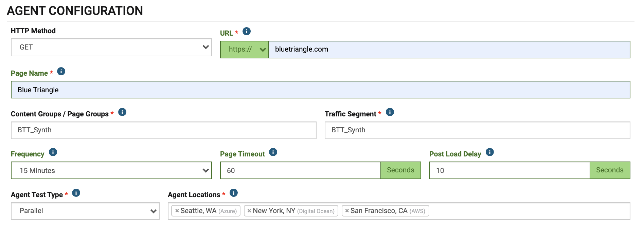Viewport: 644px width, 226px height.
Task: Open the Frequency dropdown showing 15 Minutes
Action: (111, 170)
